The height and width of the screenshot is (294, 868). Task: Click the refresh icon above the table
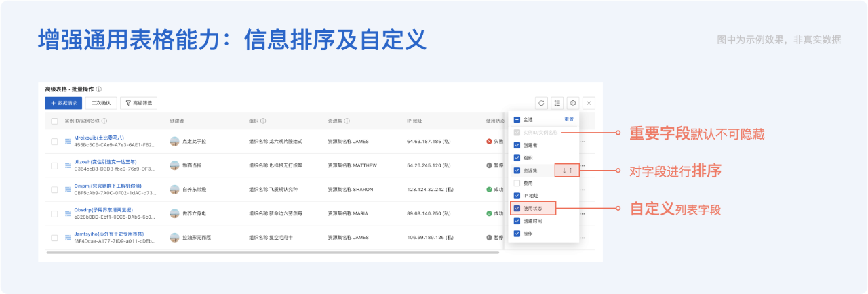point(541,103)
